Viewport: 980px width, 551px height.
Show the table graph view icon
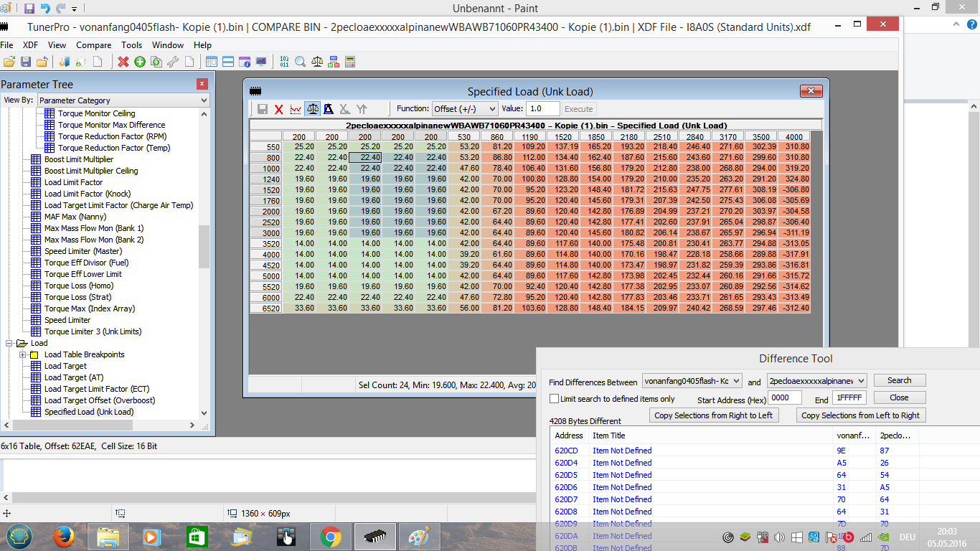click(296, 109)
